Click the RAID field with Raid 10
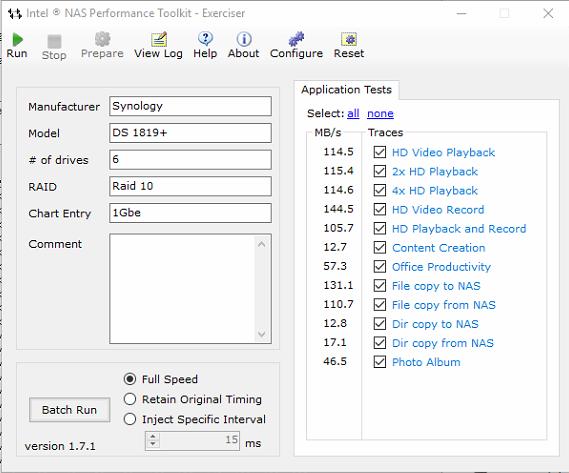This screenshot has width=569, height=473. point(190,186)
